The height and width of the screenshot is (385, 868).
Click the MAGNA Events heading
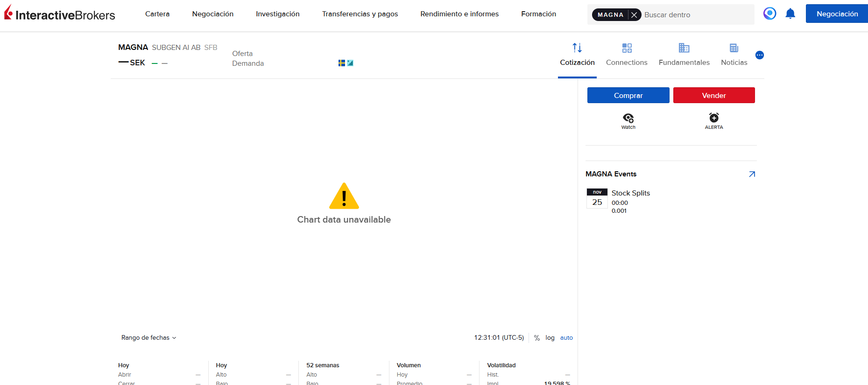pos(611,174)
